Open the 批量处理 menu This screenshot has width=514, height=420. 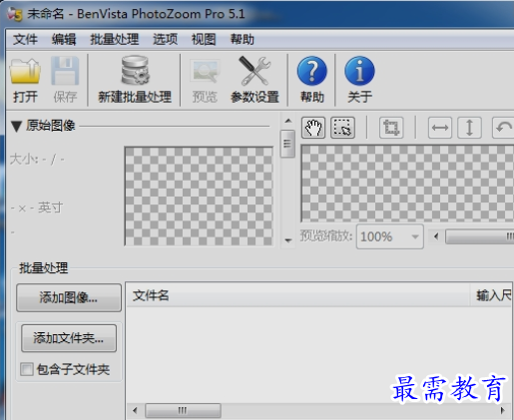tap(115, 39)
